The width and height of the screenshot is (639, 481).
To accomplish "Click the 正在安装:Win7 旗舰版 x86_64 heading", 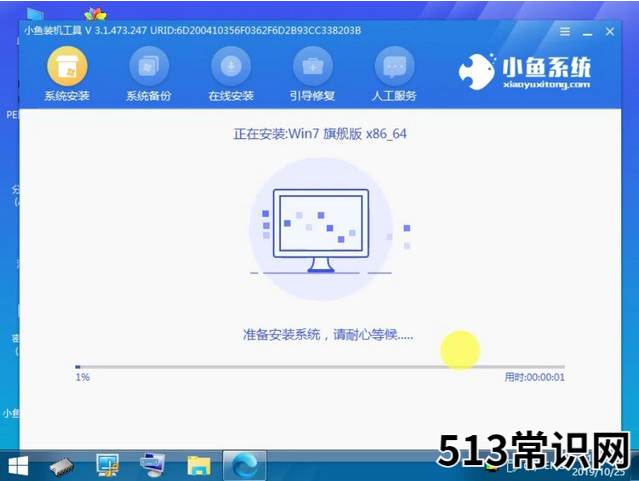I will 320,134.
